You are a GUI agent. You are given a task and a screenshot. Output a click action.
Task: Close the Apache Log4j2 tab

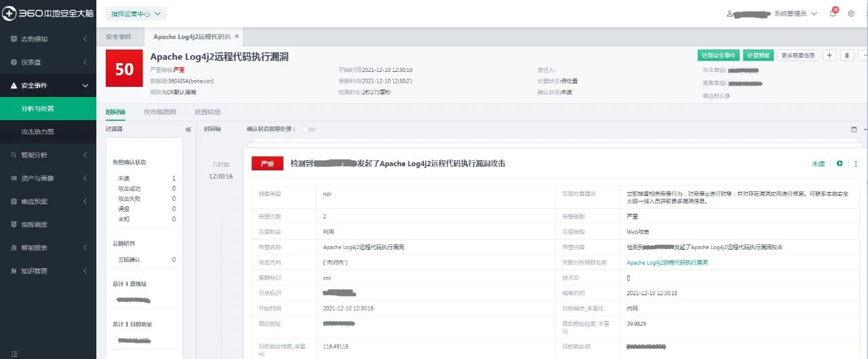[237, 36]
